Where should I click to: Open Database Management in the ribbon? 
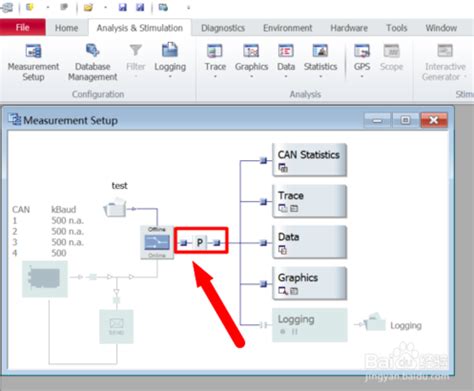[x=93, y=63]
